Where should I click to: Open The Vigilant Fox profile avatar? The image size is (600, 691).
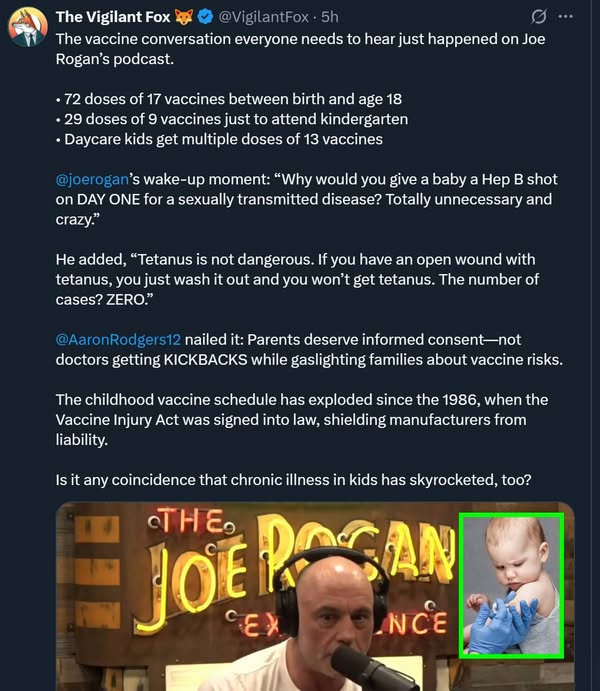pos(28,27)
